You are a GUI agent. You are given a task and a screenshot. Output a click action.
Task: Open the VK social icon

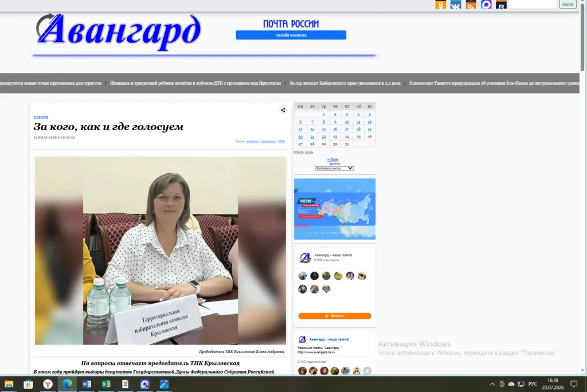(x=456, y=5)
